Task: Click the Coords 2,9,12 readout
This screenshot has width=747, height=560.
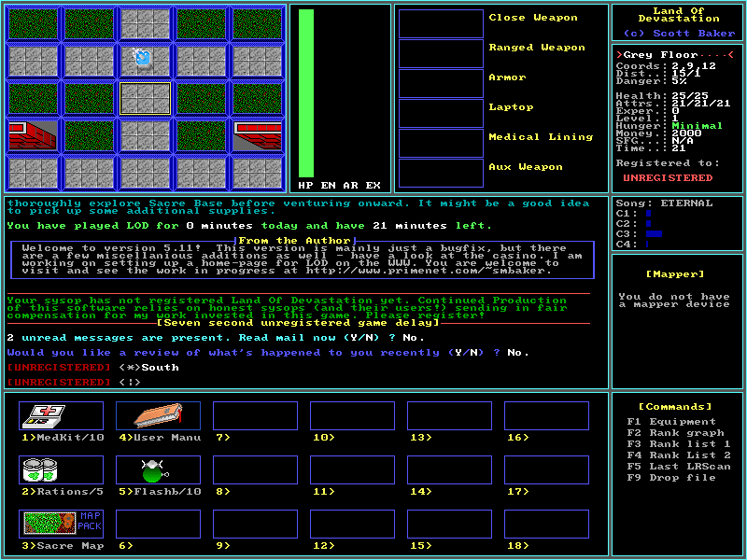Action: coord(666,66)
